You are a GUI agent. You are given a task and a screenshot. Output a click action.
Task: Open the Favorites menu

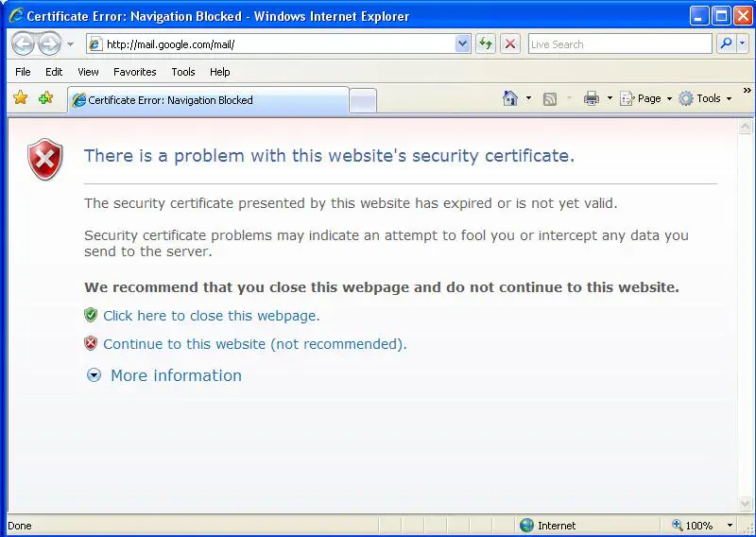pyautogui.click(x=134, y=72)
